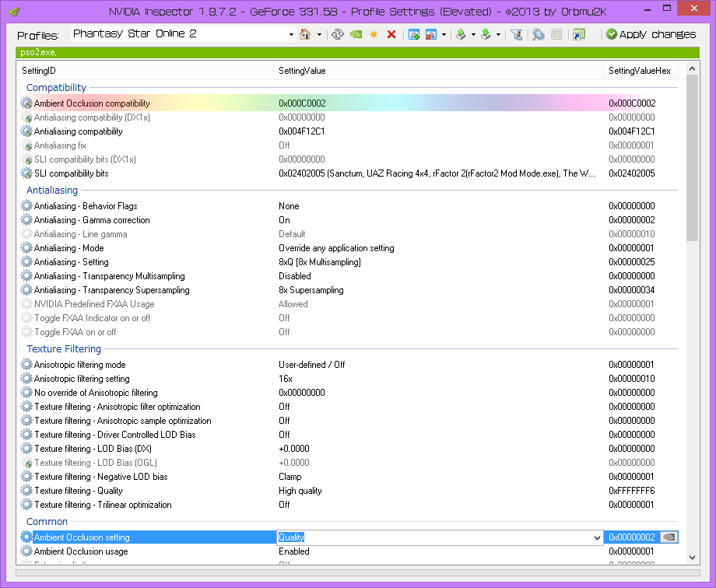Screen dimensions: 716x588
Task: Click the export profile up-arrow icon
Action: 461,34
